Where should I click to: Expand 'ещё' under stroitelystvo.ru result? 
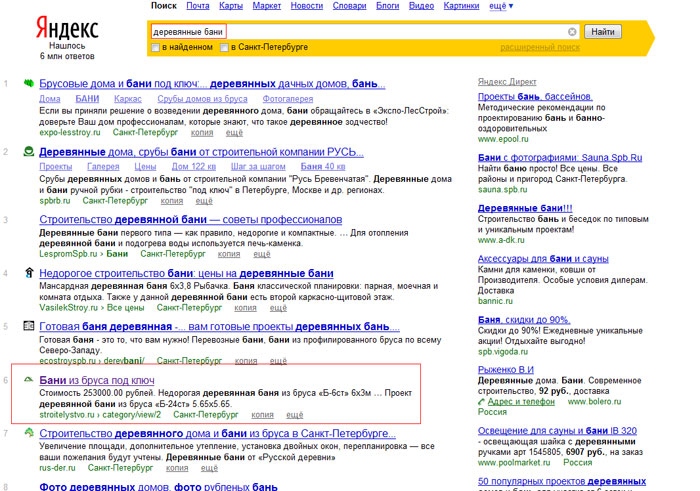pos(294,415)
